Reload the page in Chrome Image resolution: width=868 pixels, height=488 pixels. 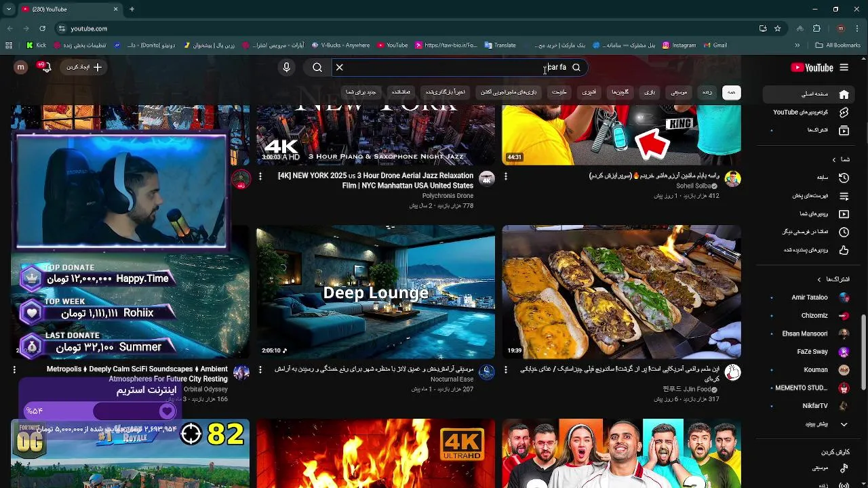42,28
